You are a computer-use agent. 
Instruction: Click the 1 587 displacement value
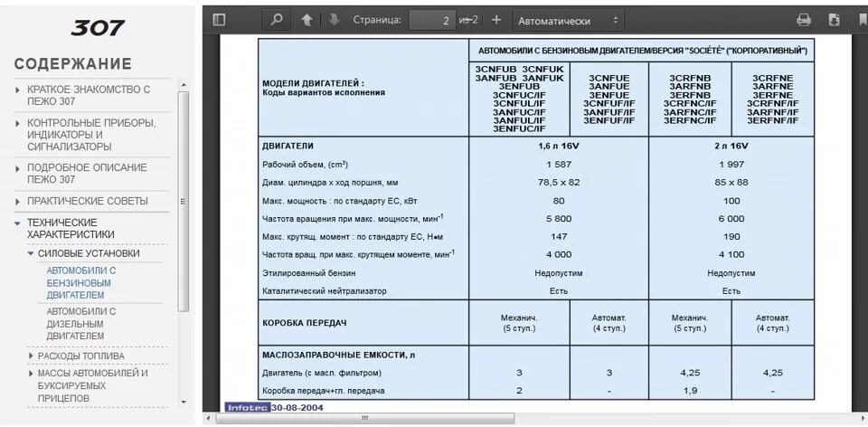pos(559,165)
